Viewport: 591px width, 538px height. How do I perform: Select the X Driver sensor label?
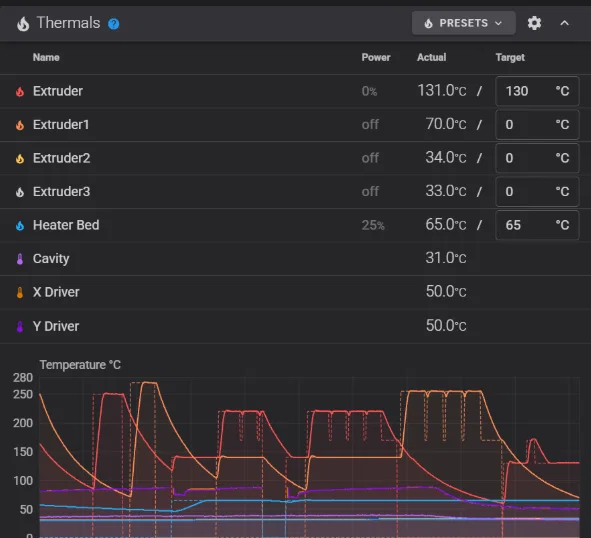[x=56, y=292]
